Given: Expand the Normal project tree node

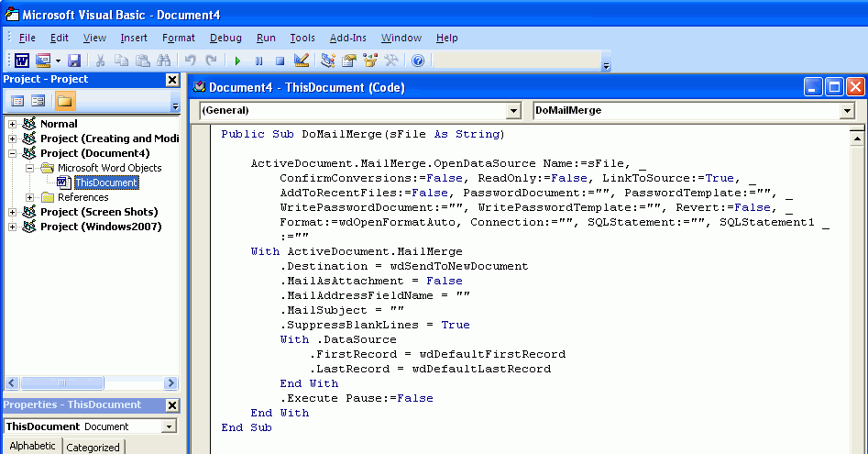Looking at the screenshot, I should click(x=12, y=124).
